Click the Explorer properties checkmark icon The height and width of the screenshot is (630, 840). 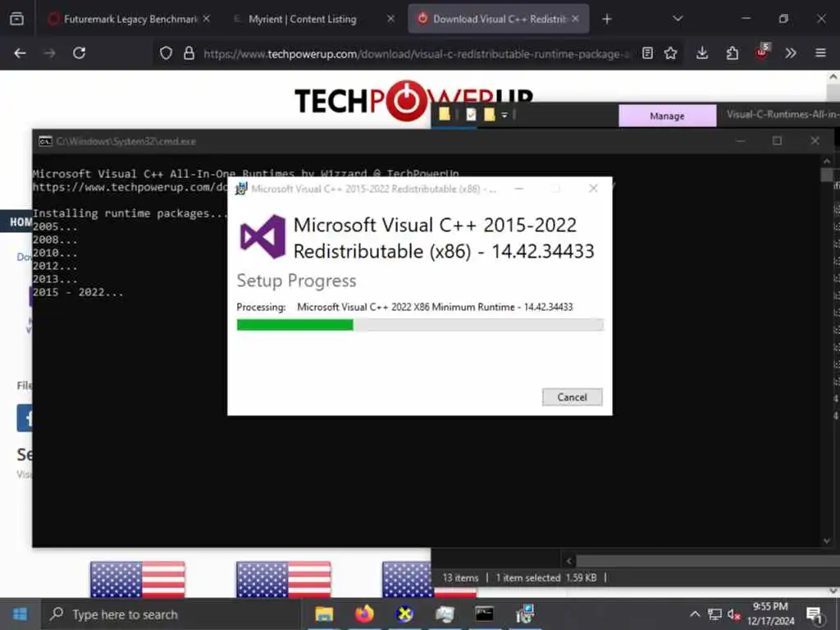coord(470,114)
